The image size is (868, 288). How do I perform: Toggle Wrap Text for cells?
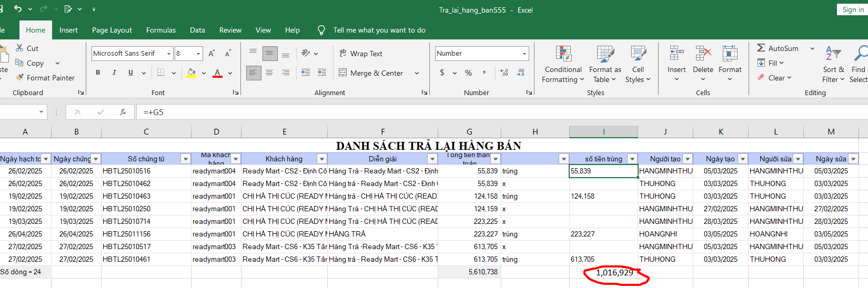[361, 54]
